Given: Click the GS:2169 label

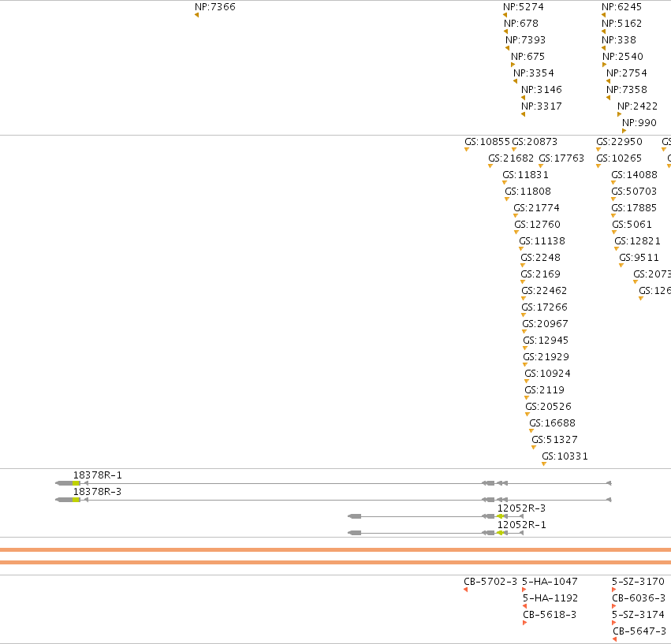Looking at the screenshot, I should click(x=540, y=274).
